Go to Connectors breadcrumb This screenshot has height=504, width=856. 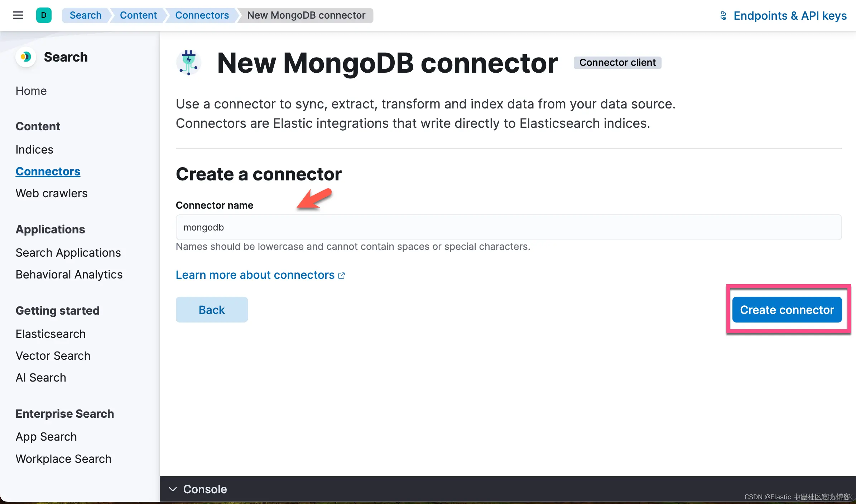coord(202,15)
